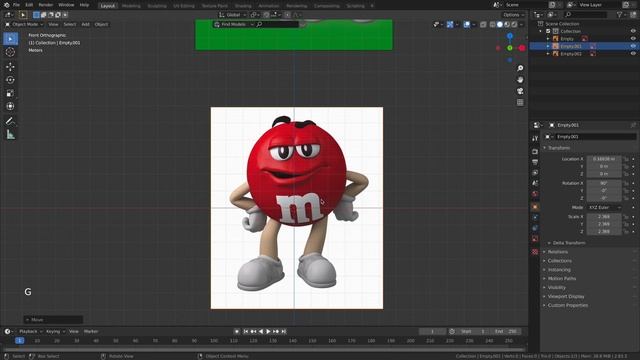Click the viewport zoom magnifier icon

[x=520, y=68]
